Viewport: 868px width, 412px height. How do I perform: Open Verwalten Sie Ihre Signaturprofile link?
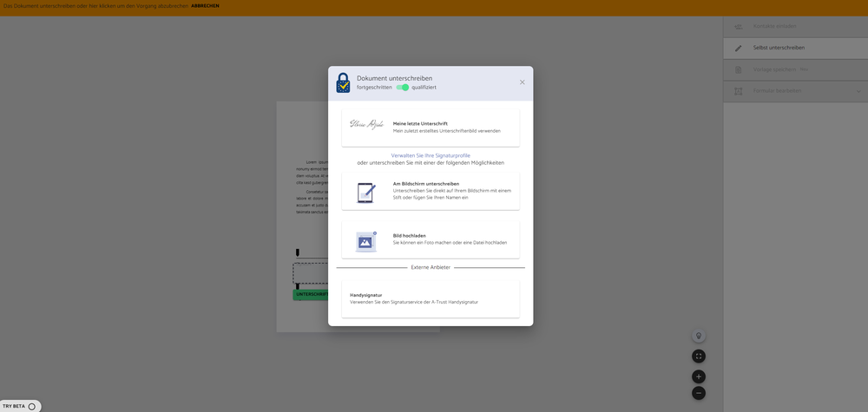[431, 156]
